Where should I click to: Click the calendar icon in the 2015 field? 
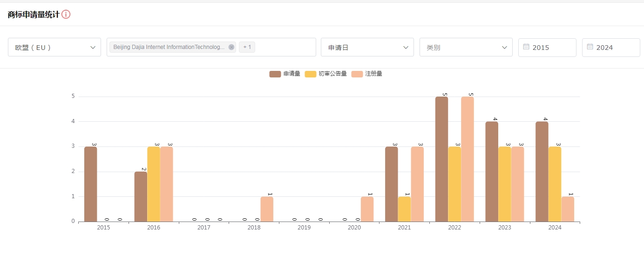coord(526,47)
